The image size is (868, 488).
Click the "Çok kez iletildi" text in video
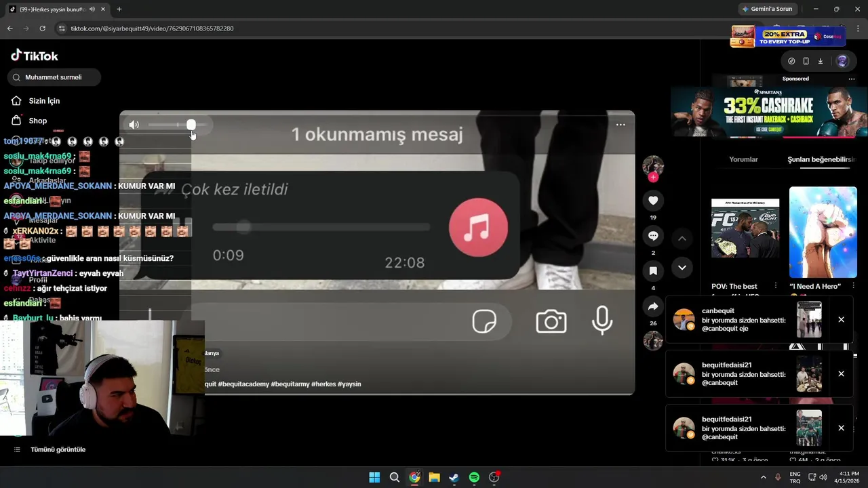[235, 189]
